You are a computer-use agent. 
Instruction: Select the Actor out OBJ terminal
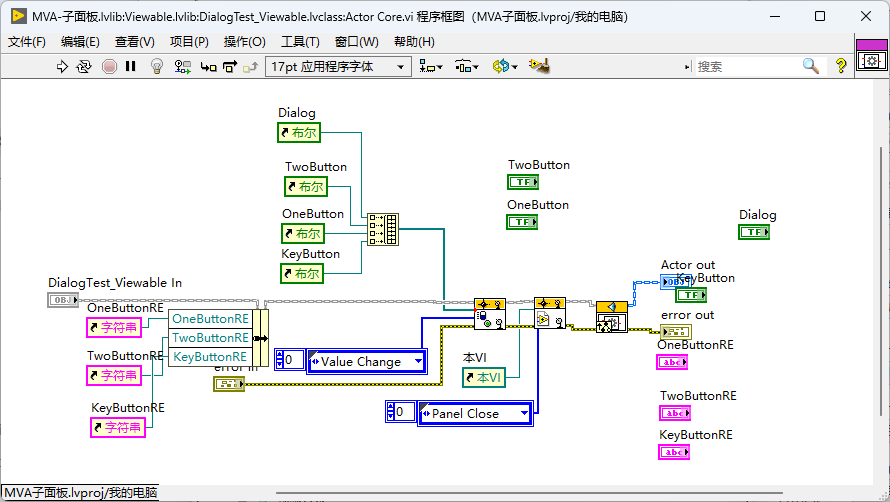(669, 282)
